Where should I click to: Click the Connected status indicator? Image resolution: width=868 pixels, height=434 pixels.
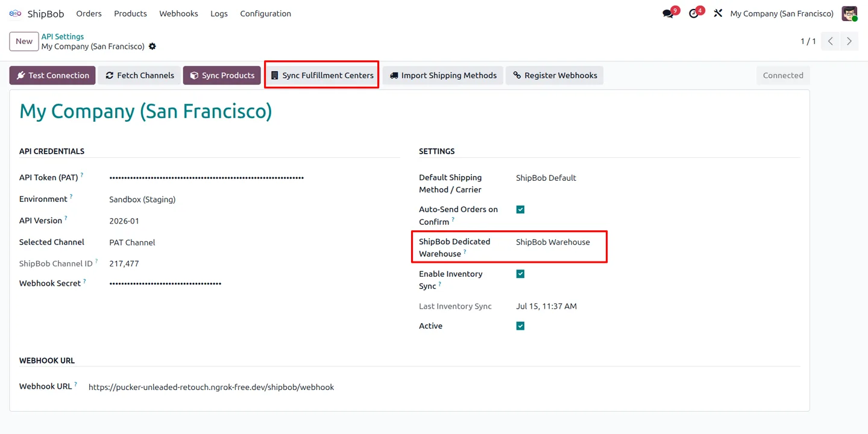pyautogui.click(x=783, y=75)
